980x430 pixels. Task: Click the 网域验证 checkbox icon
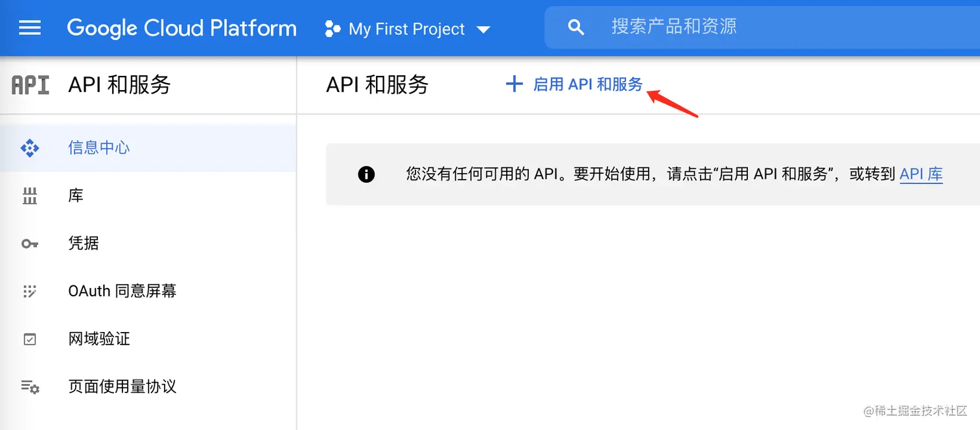pos(30,339)
